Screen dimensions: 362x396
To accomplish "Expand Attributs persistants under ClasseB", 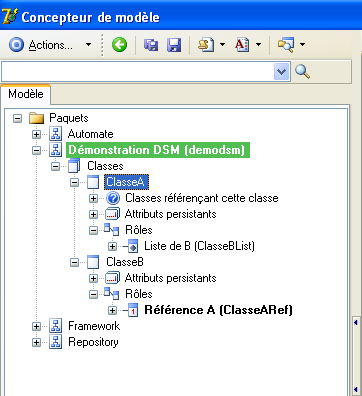I will [x=93, y=278].
